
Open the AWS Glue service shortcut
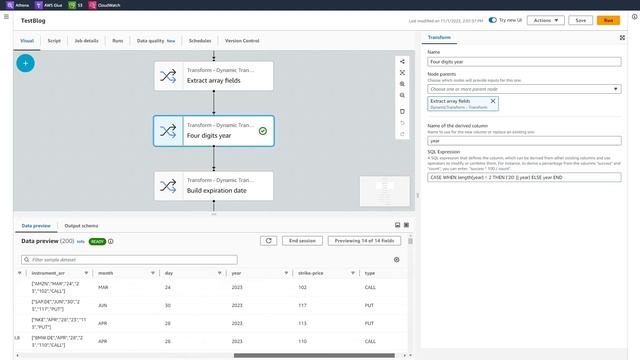pyautogui.click(x=49, y=5)
